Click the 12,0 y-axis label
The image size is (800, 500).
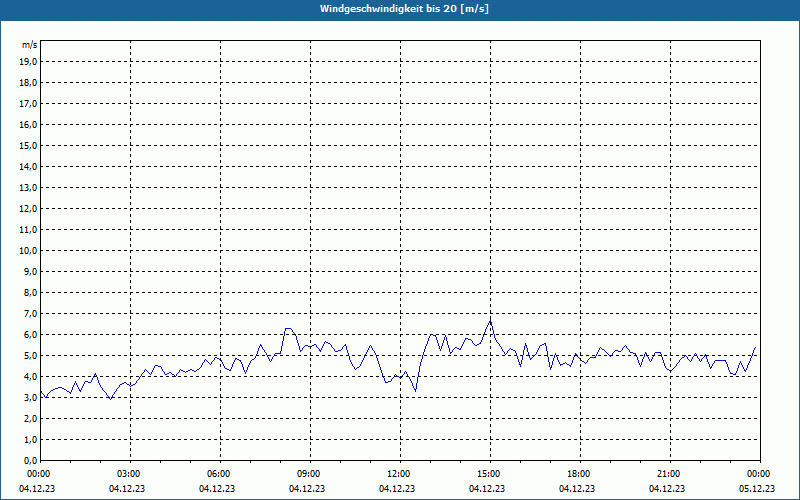pyautogui.click(x=28, y=209)
